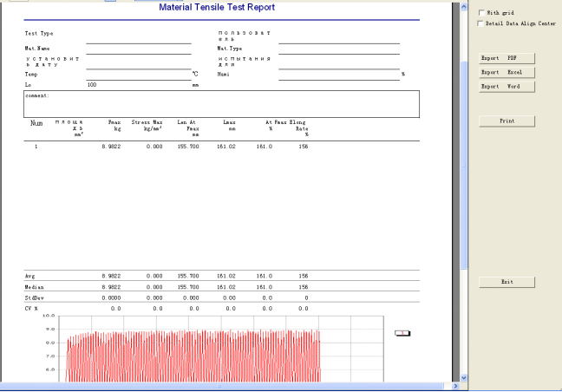Screen dimensions: 562x392
Task: Click the vertical scrollbar down arrow
Action: click(x=463, y=377)
